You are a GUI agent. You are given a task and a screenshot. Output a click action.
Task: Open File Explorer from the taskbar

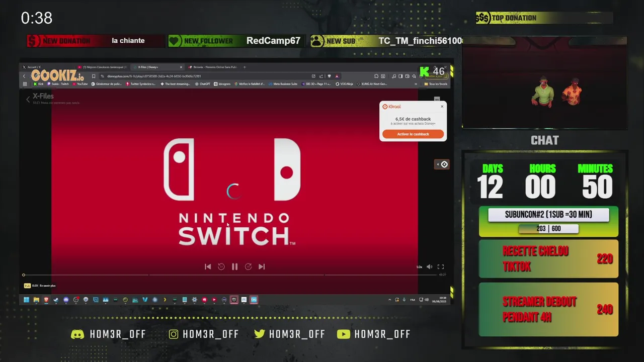tap(36, 300)
